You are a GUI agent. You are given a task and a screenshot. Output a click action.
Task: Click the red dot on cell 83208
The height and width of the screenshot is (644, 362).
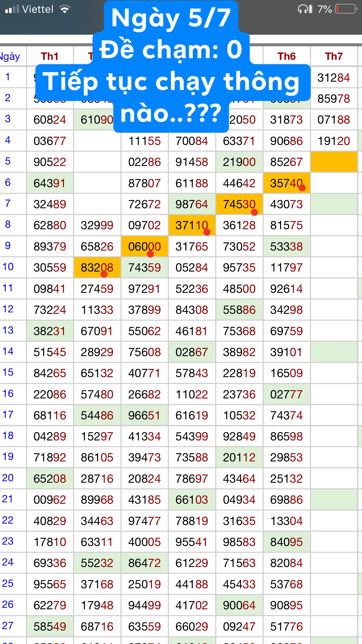click(104, 274)
